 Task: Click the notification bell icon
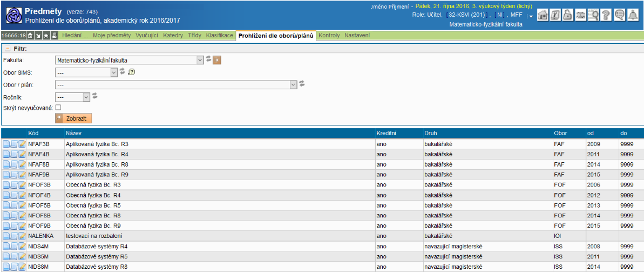(x=633, y=15)
